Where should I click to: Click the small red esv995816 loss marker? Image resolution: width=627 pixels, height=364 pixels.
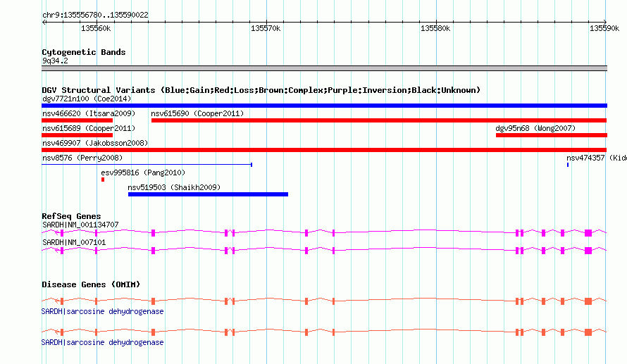pyautogui.click(x=103, y=180)
